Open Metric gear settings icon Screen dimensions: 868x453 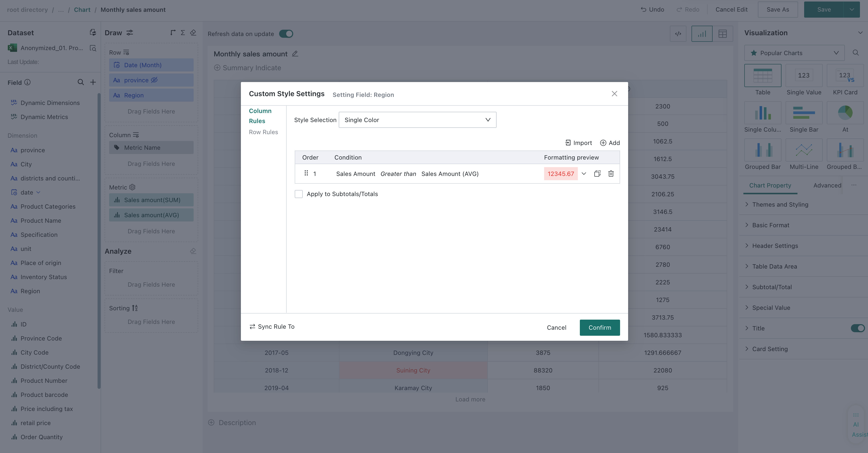coord(132,187)
